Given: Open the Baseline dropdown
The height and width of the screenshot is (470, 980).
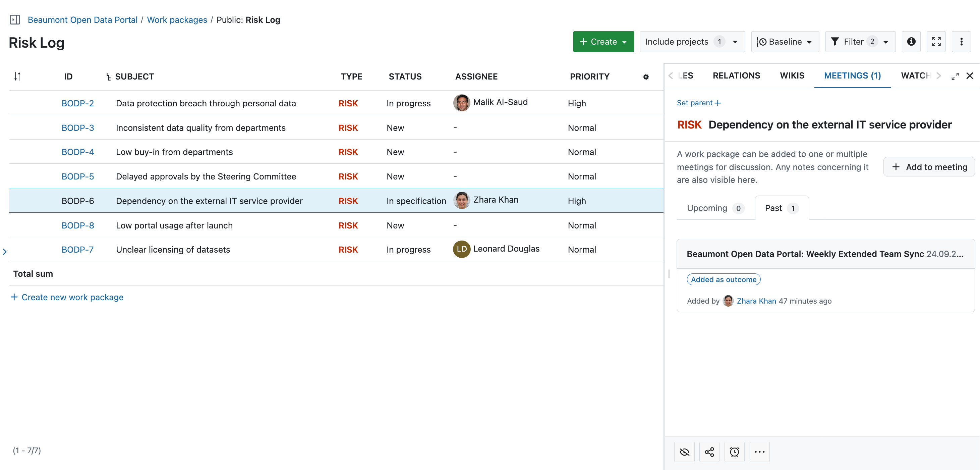Looking at the screenshot, I should coord(785,42).
